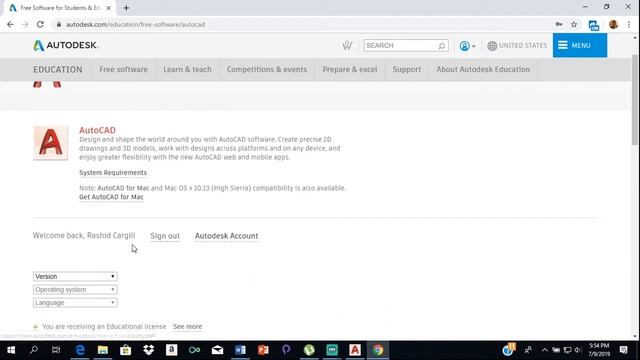The height and width of the screenshot is (360, 640).
Task: Close the Free Software for Students tab
Action: [x=108, y=8]
